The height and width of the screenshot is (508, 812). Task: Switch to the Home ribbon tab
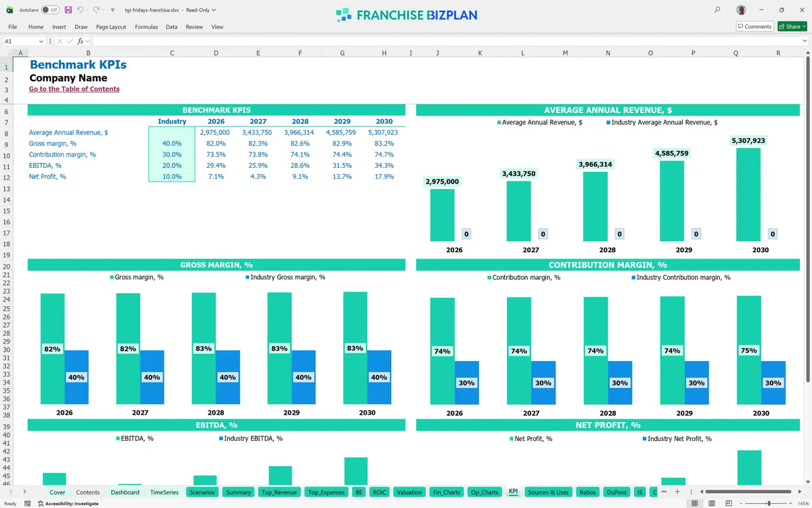tap(36, 27)
